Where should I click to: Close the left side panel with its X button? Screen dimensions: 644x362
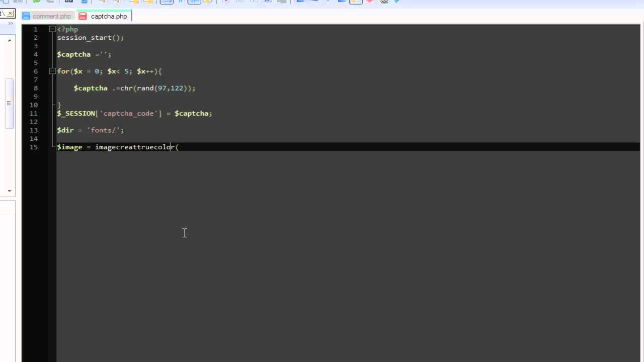point(10,13)
